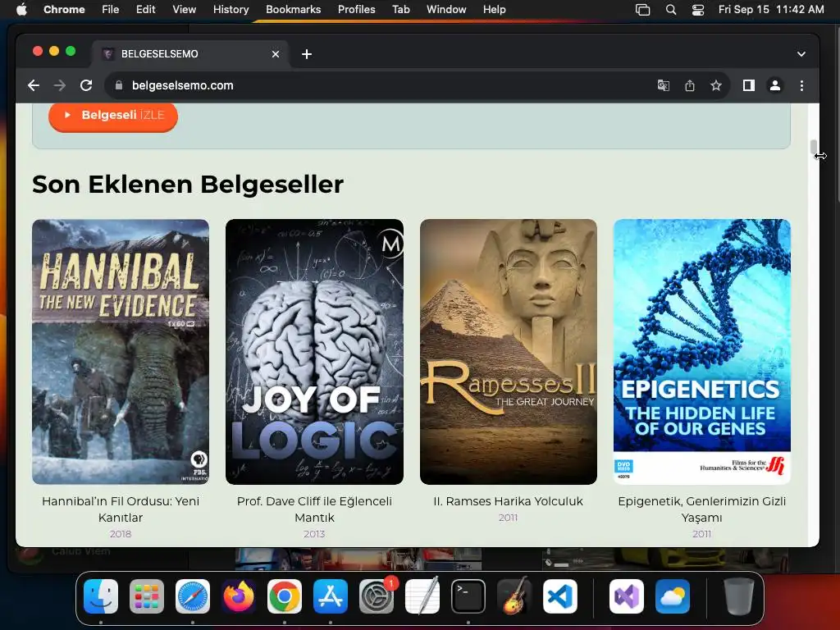Open the View menu
Viewport: 840px width, 630px height.
pos(184,10)
